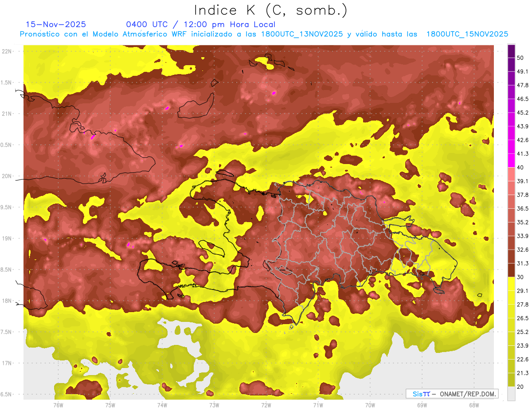
Task: Click the colorbar value label 31.3
Action: coord(522,263)
